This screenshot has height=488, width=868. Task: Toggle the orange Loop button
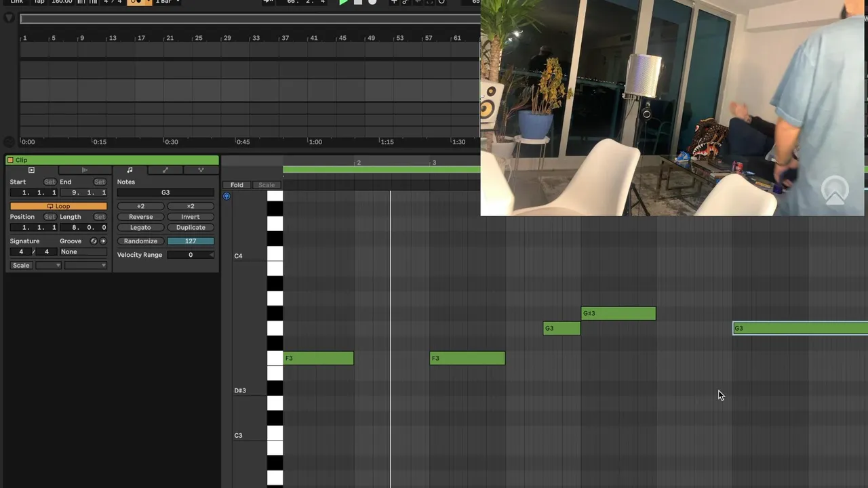tap(58, 206)
